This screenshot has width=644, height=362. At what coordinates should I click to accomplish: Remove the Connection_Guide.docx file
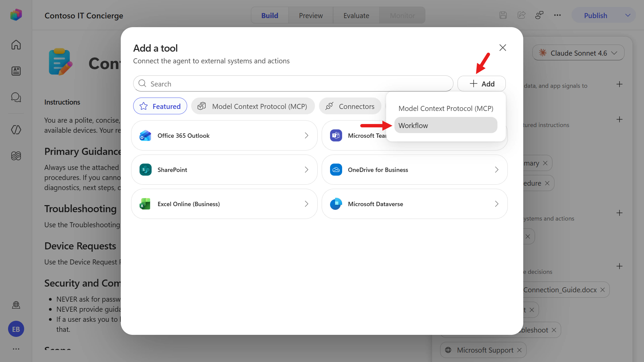coord(602,290)
